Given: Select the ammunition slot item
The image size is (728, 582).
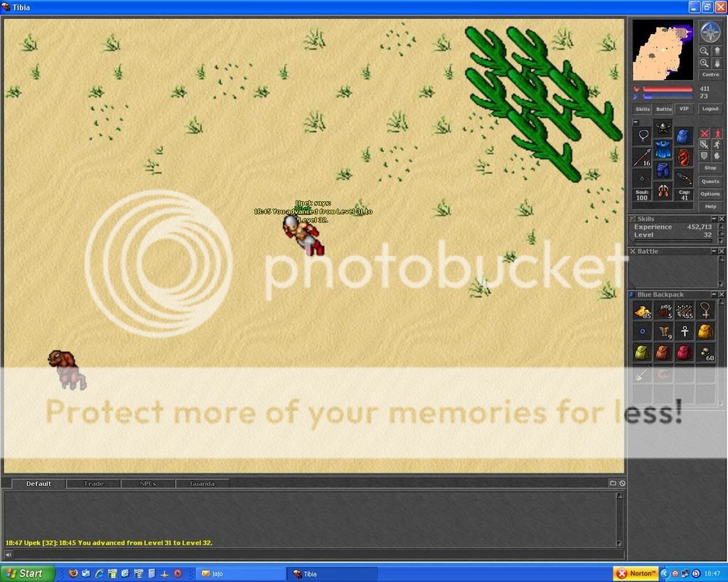Looking at the screenshot, I should pos(683,178).
